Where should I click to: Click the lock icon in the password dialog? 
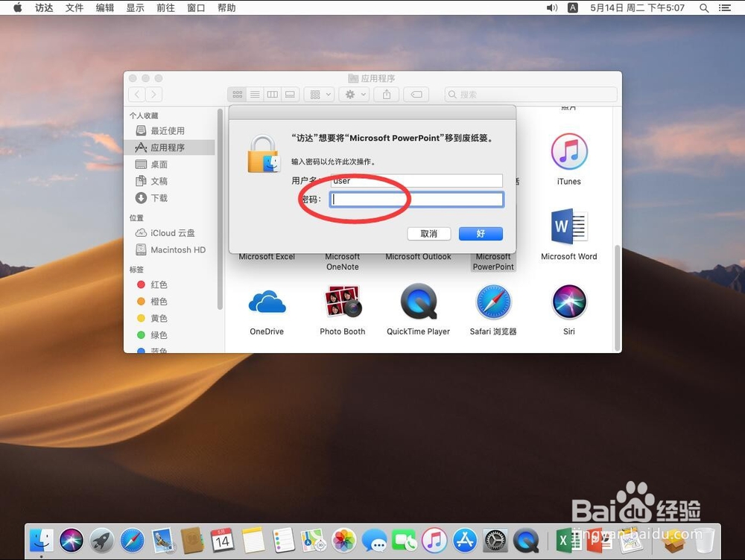click(x=263, y=154)
